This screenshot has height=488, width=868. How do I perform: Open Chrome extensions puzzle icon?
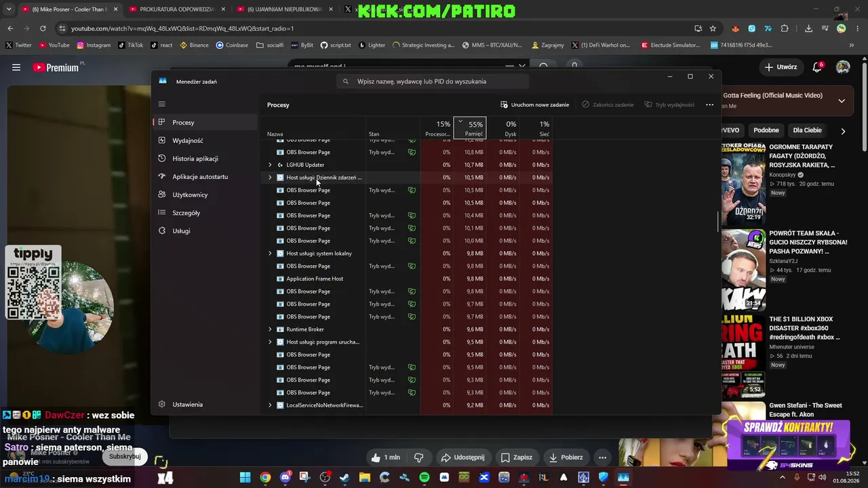(x=785, y=28)
